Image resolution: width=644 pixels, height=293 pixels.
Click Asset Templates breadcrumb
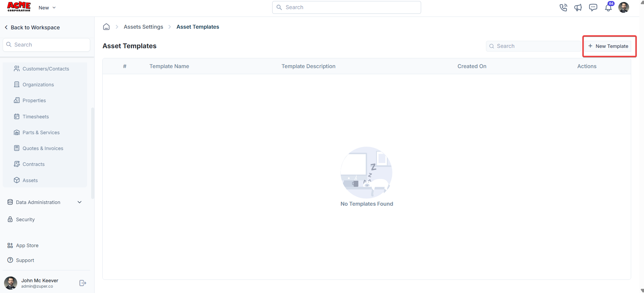198,27
